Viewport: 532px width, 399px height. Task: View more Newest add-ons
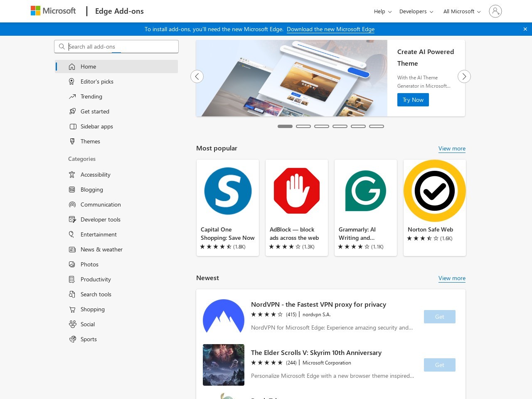click(452, 278)
